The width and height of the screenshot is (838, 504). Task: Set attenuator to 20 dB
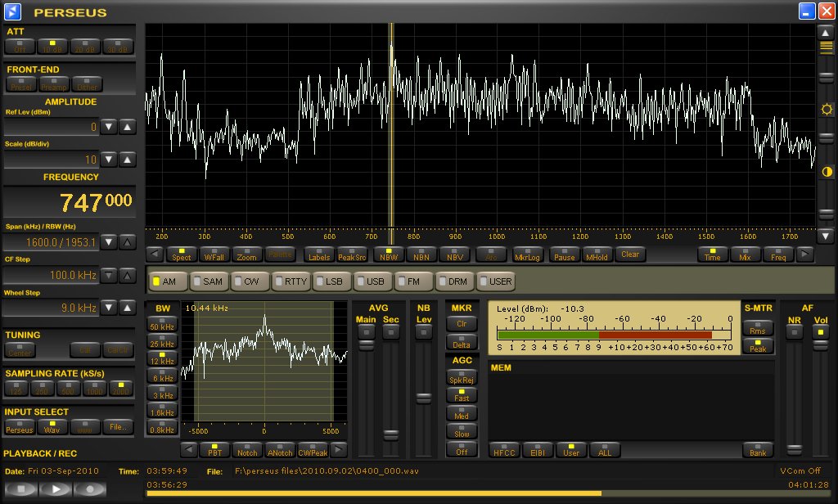pos(85,47)
